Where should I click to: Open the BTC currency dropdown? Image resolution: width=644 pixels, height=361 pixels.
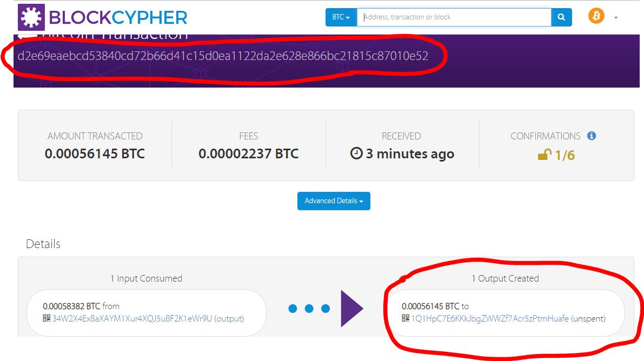pos(341,17)
